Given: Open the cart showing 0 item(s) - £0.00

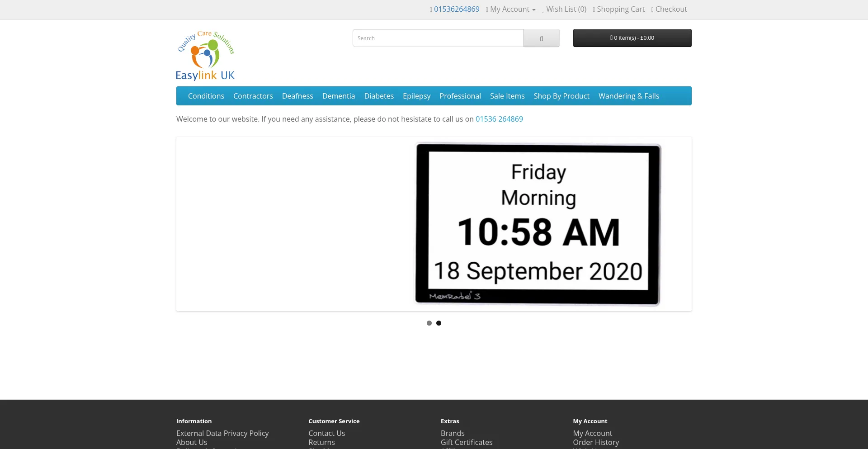Looking at the screenshot, I should (x=632, y=38).
